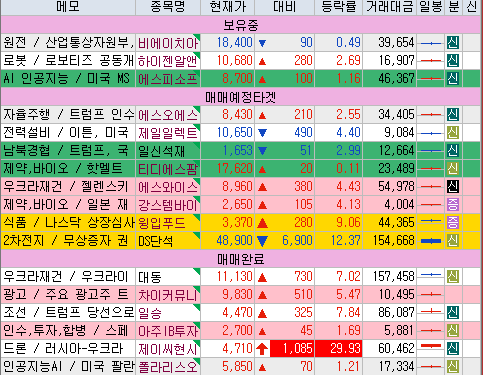Select stock name 에스피소프
The width and height of the screenshot is (483, 375).
tap(168, 79)
